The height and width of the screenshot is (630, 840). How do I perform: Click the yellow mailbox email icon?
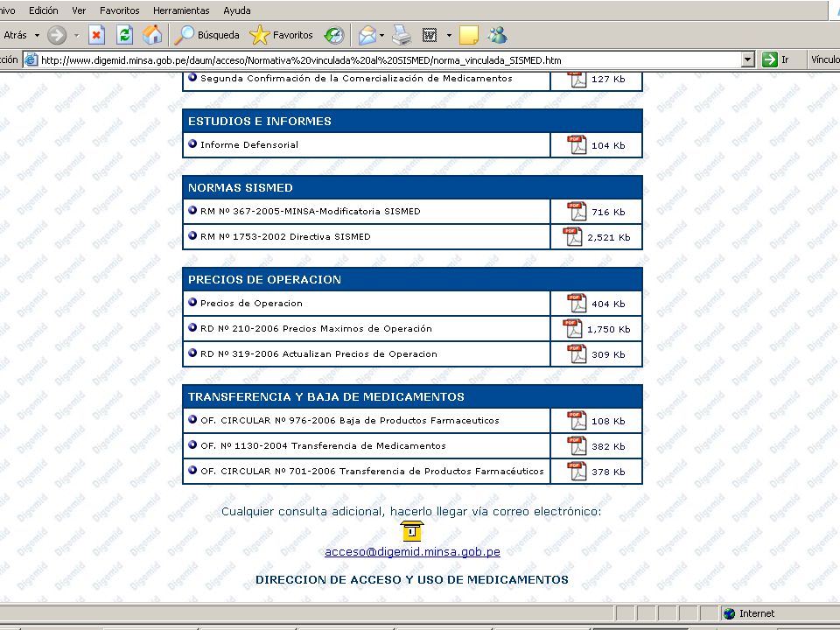coord(412,531)
